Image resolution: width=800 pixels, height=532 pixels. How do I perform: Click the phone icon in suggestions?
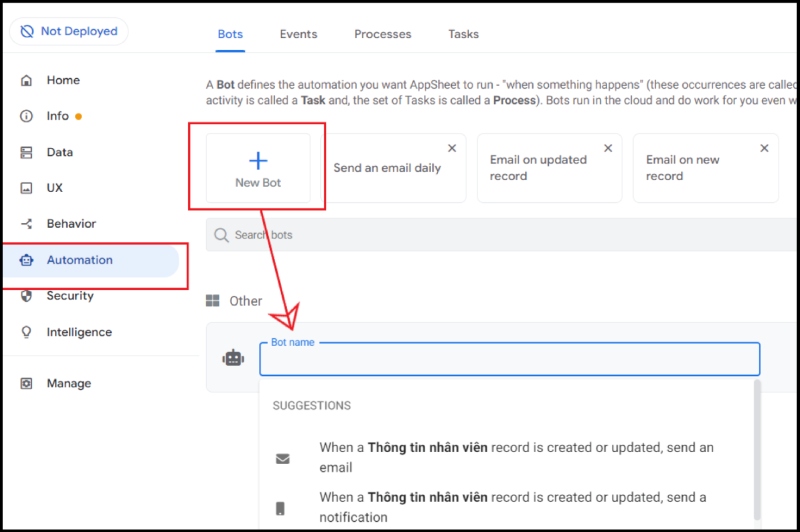pos(280,509)
